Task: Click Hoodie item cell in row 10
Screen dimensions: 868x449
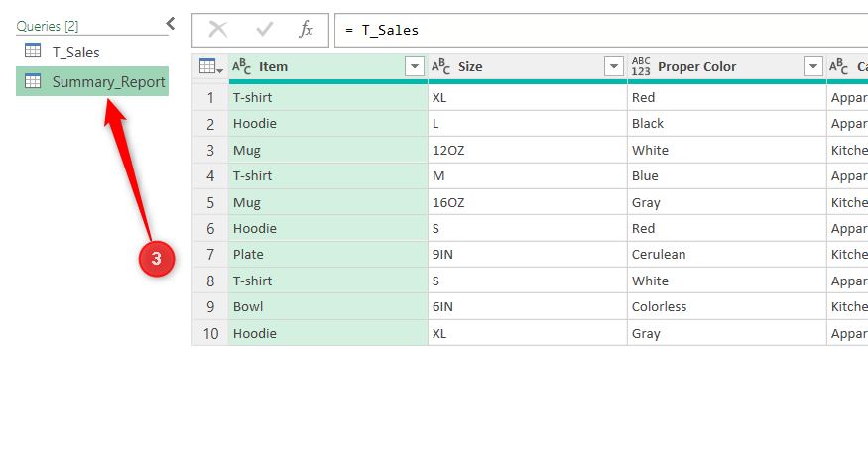Action: point(328,333)
